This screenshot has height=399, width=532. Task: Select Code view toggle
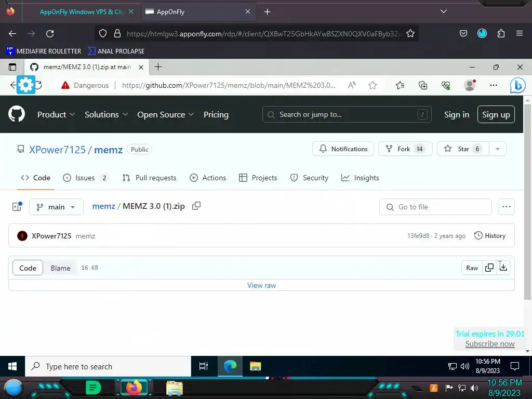(28, 268)
